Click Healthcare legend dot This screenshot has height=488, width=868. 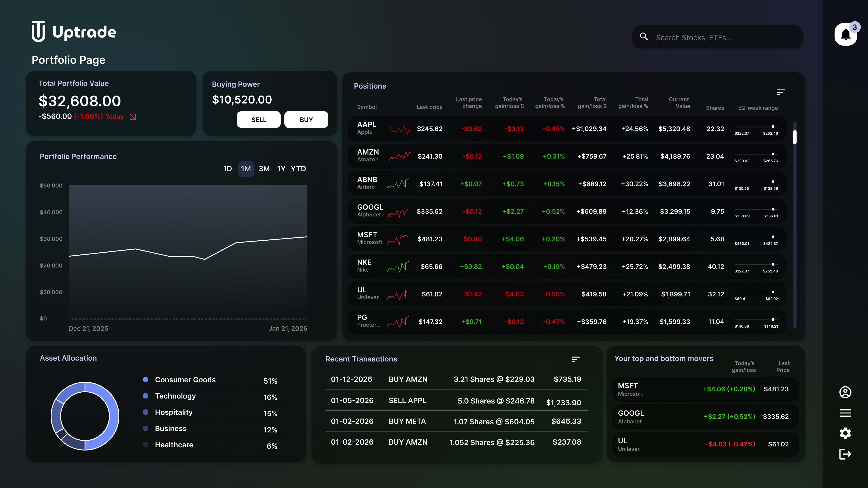coord(146,445)
